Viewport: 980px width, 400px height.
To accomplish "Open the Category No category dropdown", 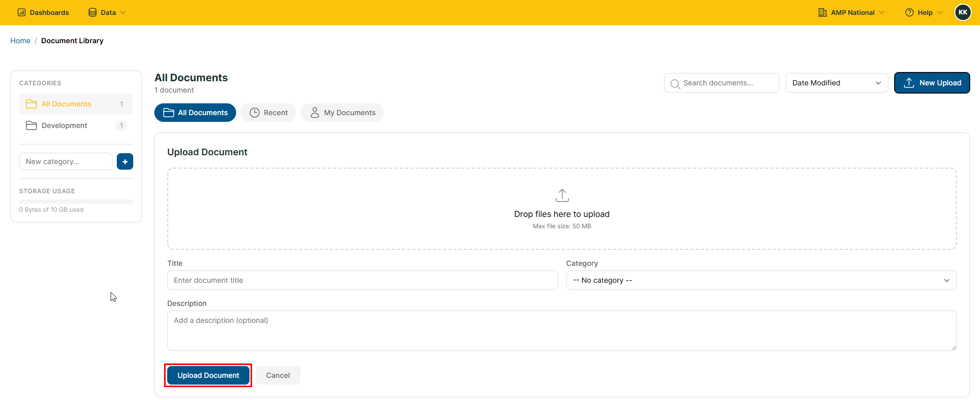I will (761, 280).
